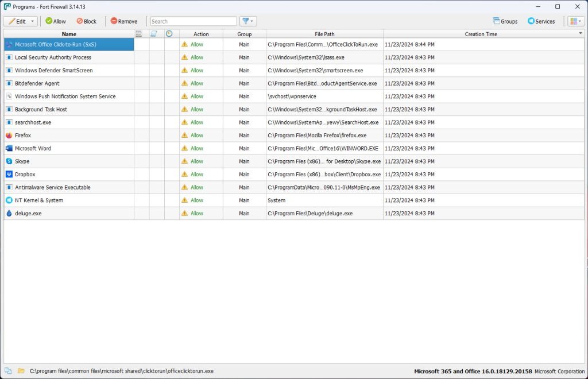Click the copy path icon in status bar

click(8, 371)
